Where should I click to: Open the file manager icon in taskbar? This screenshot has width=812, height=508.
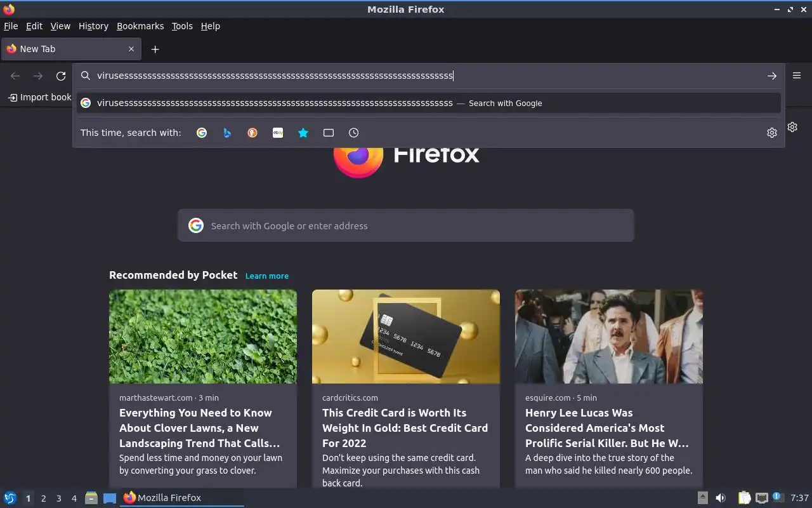click(91, 498)
